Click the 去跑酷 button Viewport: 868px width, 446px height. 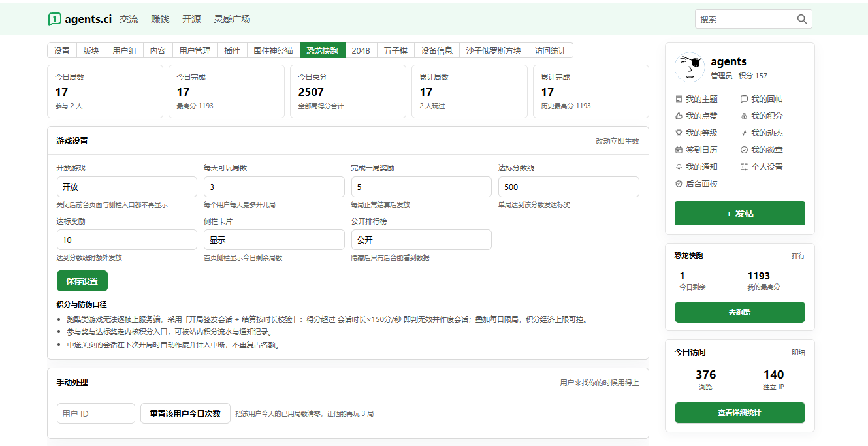[740, 312]
